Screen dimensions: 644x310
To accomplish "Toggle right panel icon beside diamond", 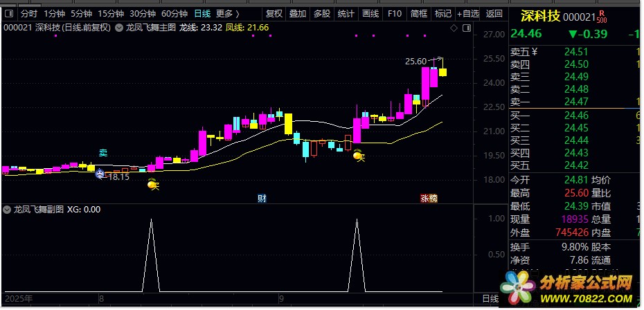I will pos(467,28).
